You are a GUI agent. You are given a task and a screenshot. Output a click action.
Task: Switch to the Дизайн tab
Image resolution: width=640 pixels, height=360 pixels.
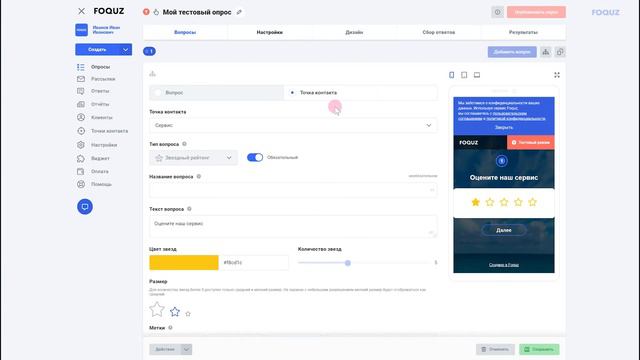[354, 32]
